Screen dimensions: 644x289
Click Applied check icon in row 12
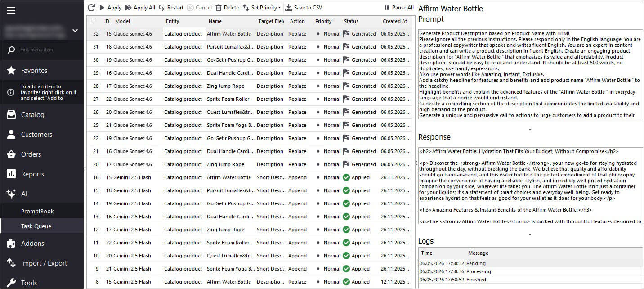pyautogui.click(x=346, y=230)
